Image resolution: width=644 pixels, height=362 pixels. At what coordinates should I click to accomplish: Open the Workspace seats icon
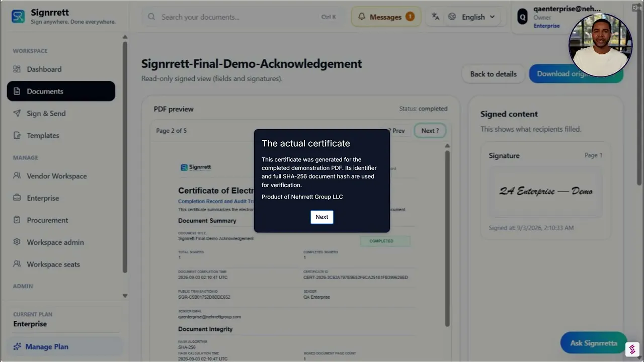coord(17,264)
